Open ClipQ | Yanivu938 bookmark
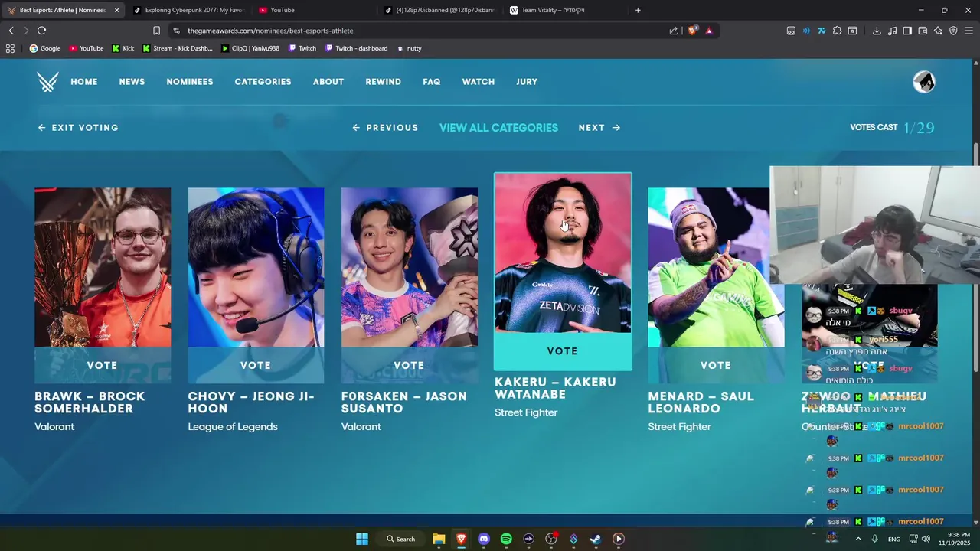 [x=250, y=48]
